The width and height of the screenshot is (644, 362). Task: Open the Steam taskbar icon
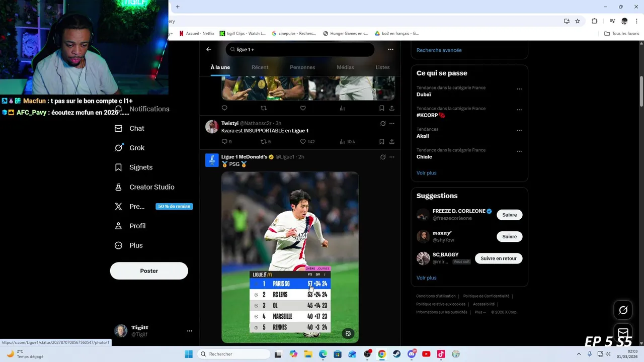click(x=397, y=354)
